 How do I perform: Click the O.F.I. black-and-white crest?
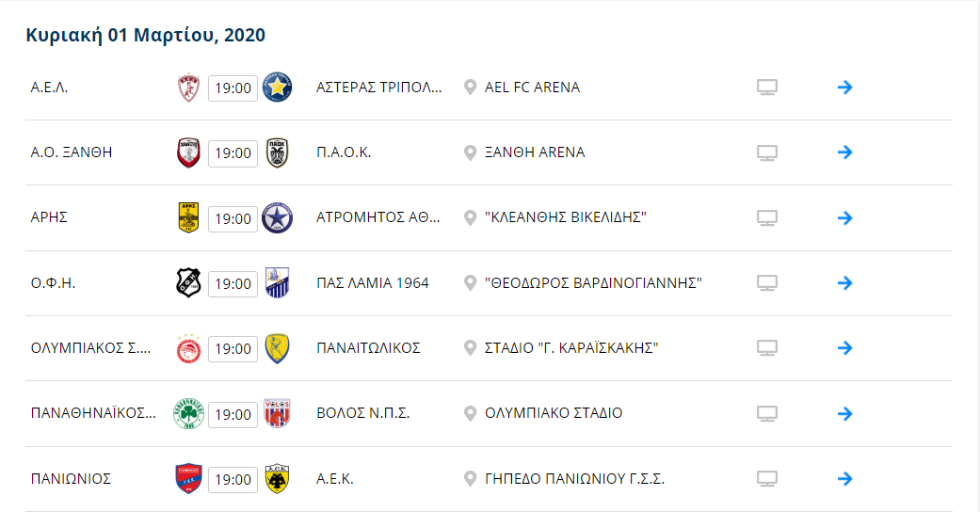coord(188,282)
